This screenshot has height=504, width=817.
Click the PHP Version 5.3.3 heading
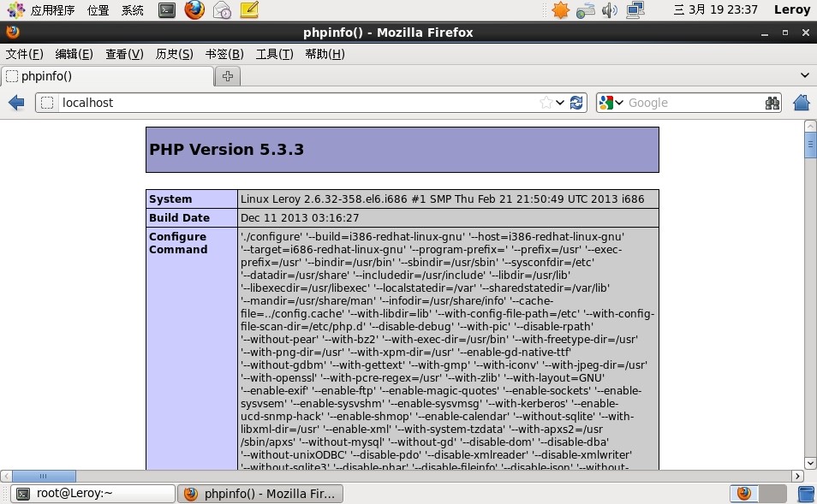(226, 150)
